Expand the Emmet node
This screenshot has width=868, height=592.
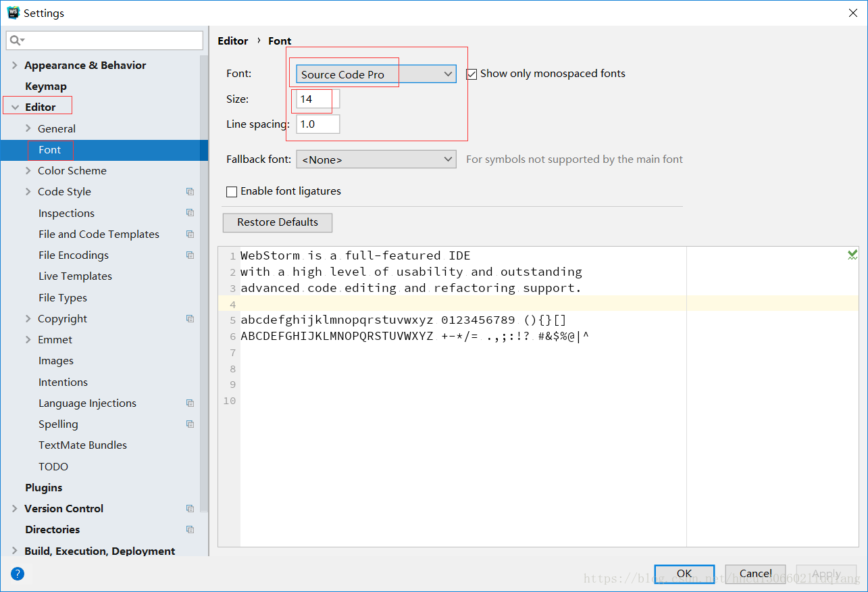[28, 339]
